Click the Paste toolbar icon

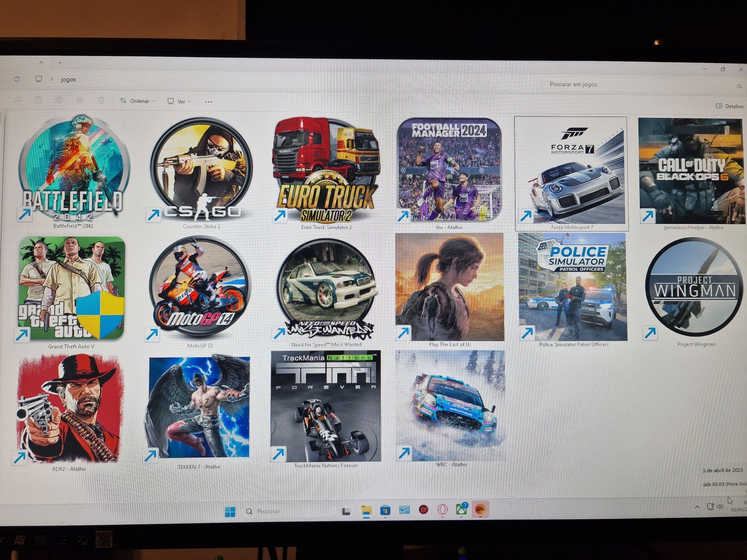38,100
